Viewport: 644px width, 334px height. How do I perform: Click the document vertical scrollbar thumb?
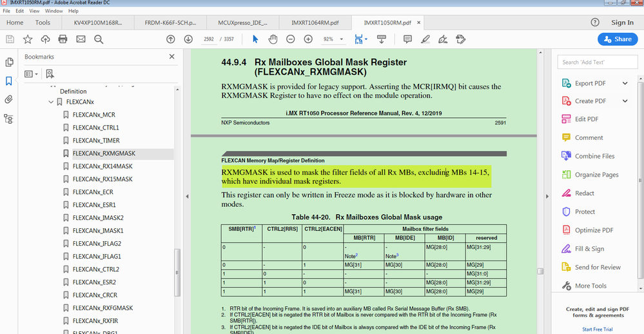(x=540, y=271)
